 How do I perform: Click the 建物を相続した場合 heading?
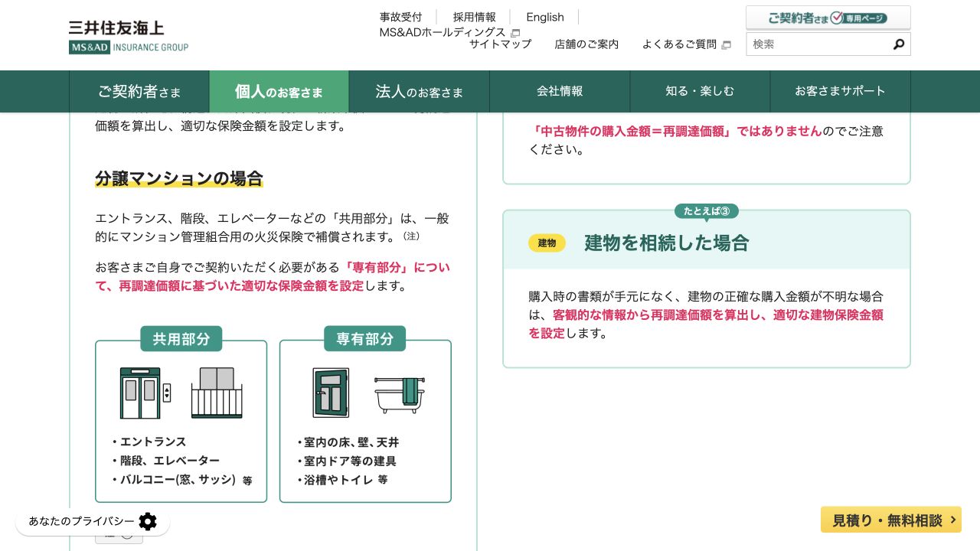click(666, 243)
